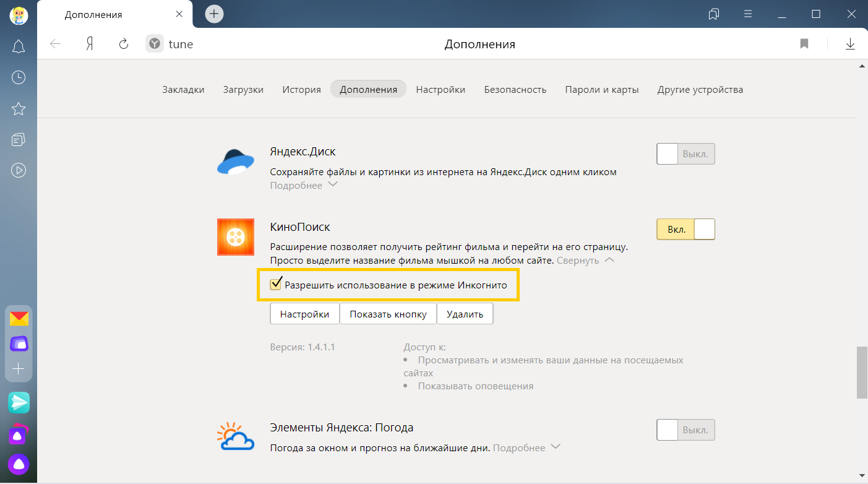Switch to the История tab
Screen dimensions: 868x484
301,89
